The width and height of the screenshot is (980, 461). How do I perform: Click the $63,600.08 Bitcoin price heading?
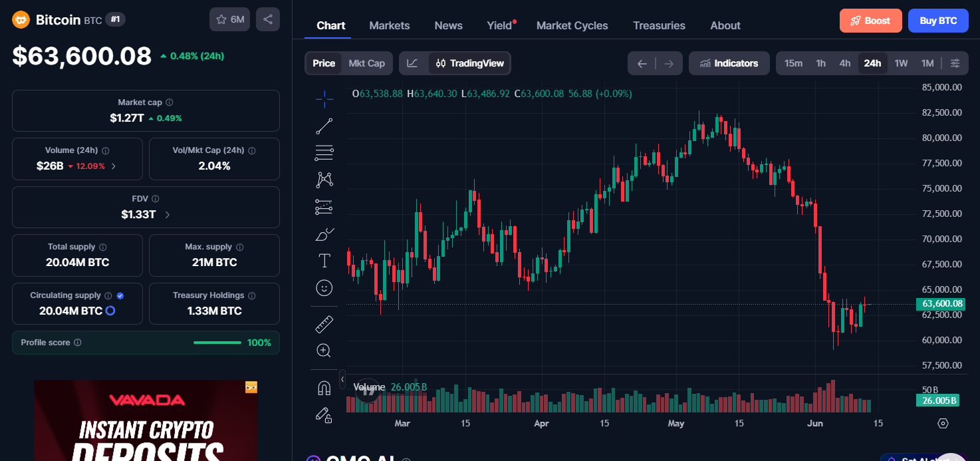82,56
